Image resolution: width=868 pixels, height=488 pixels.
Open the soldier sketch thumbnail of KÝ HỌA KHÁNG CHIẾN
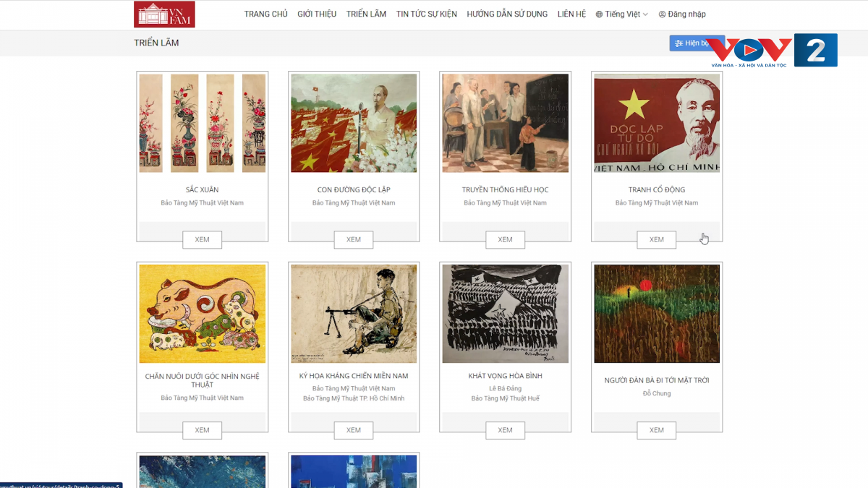(354, 314)
